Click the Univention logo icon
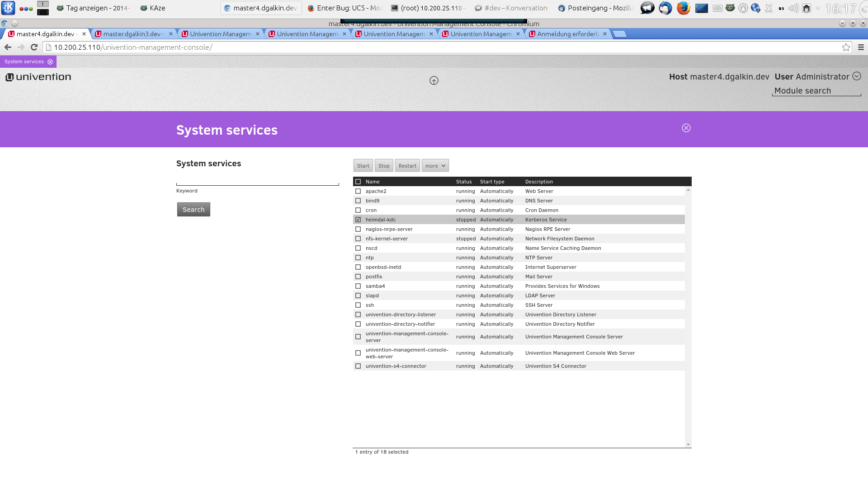Image resolution: width=868 pixels, height=488 pixels. pos(9,77)
